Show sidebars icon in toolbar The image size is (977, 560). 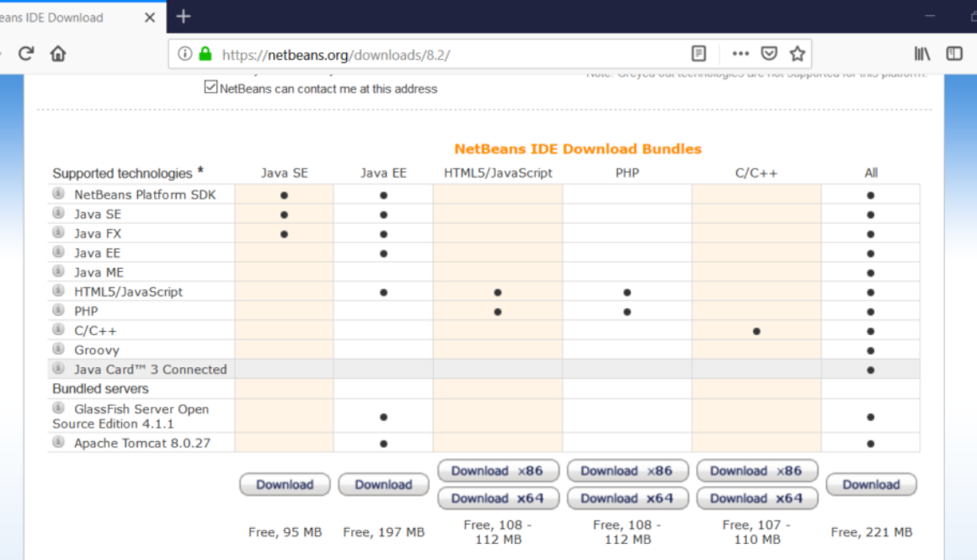(x=954, y=54)
